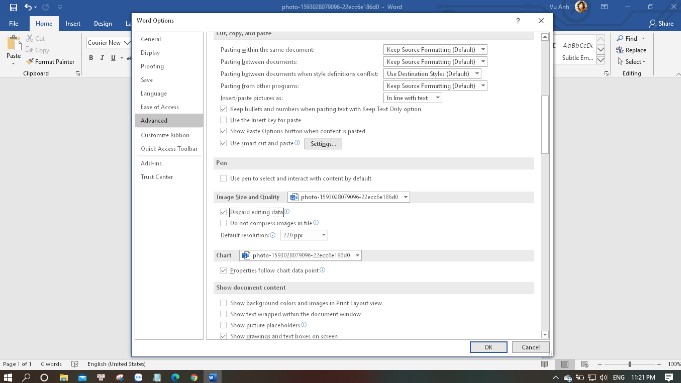Click the Undo arrow in Quick Access toolbar
This screenshot has height=383, width=681.
click(x=28, y=7)
